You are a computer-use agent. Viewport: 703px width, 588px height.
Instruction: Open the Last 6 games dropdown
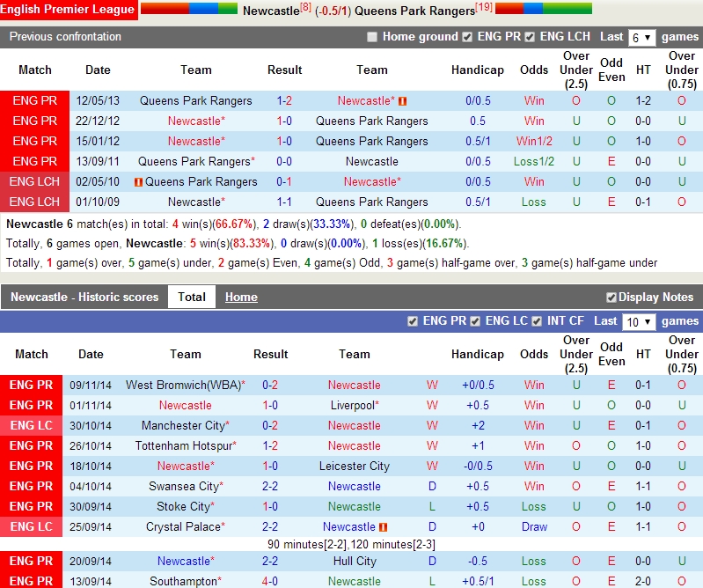[x=641, y=38]
